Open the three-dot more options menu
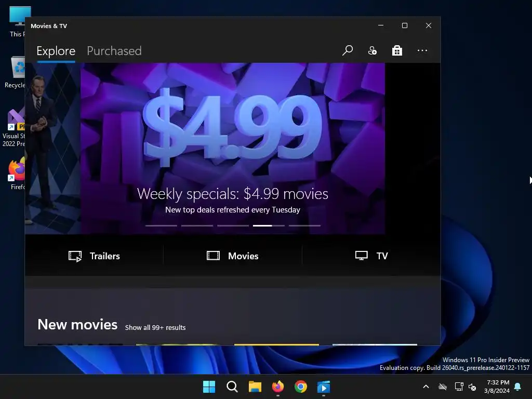This screenshot has height=399, width=532. pos(422,50)
